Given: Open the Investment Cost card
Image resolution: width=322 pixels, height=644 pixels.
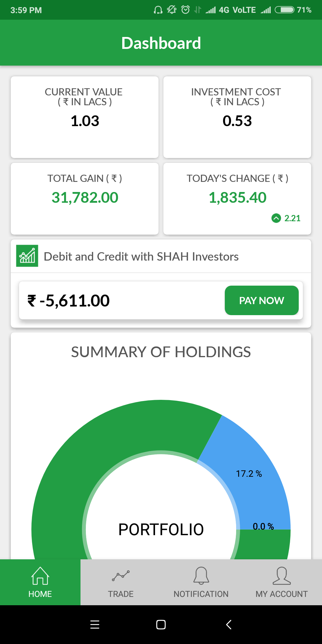Looking at the screenshot, I should pyautogui.click(x=237, y=117).
